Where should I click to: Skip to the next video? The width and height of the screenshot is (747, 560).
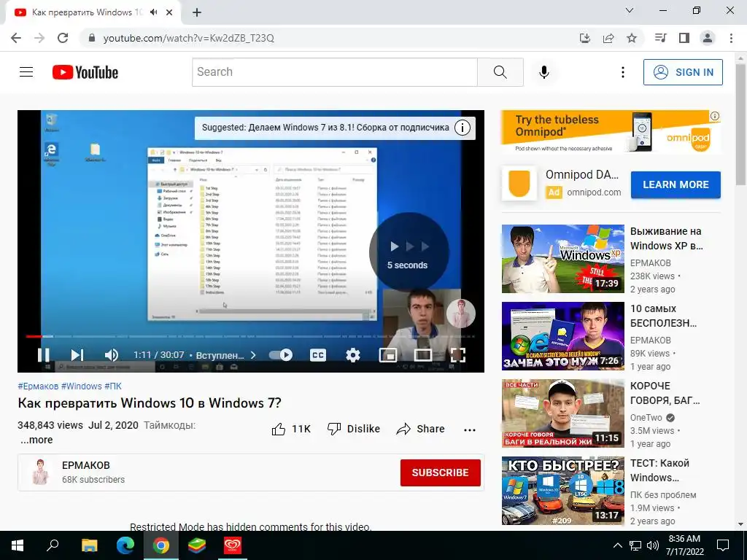[77, 355]
